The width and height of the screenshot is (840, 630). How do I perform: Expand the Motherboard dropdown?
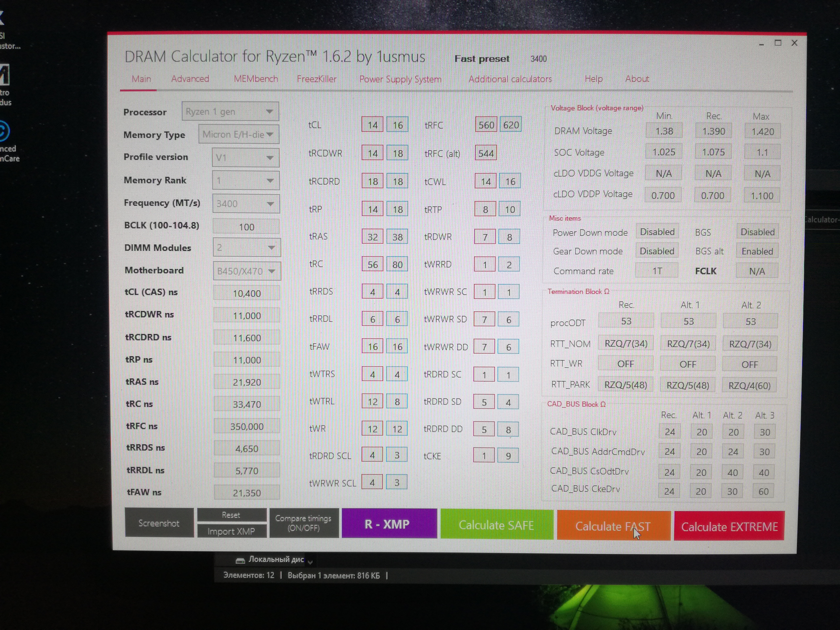pyautogui.click(x=247, y=271)
